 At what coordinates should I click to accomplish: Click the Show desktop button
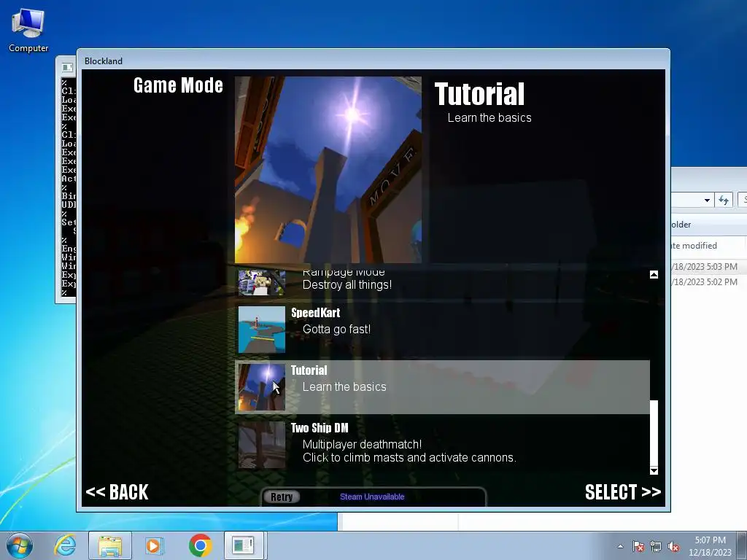(742, 545)
